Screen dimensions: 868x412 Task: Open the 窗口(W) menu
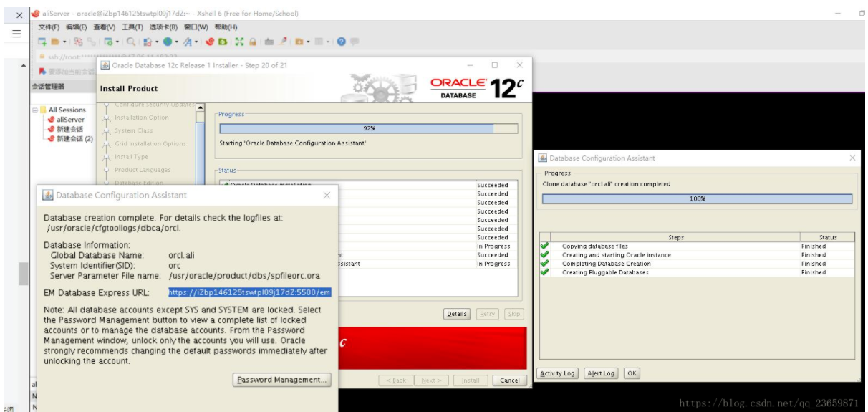pos(196,27)
